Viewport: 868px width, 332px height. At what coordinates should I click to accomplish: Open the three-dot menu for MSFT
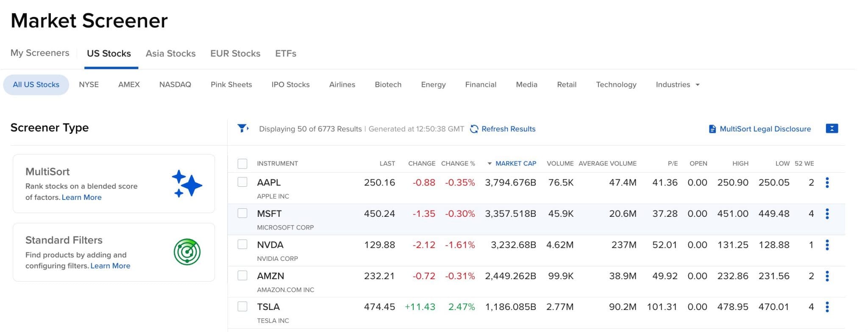(x=827, y=214)
